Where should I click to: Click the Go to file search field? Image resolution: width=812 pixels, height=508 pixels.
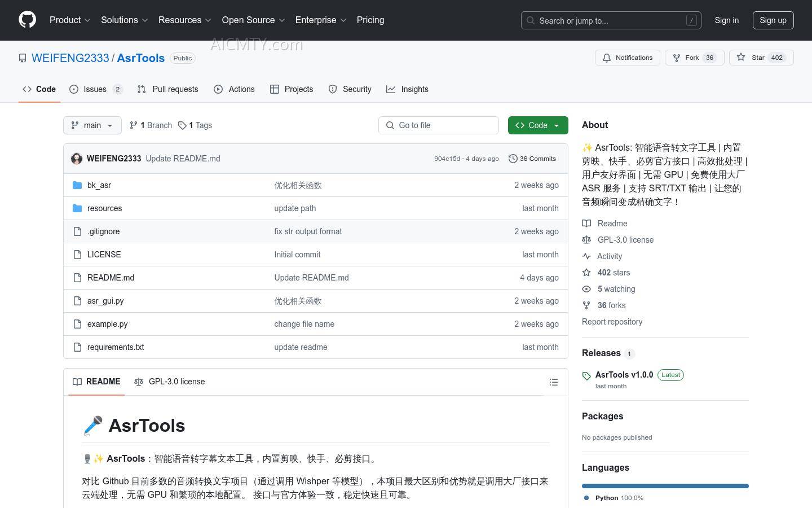439,125
